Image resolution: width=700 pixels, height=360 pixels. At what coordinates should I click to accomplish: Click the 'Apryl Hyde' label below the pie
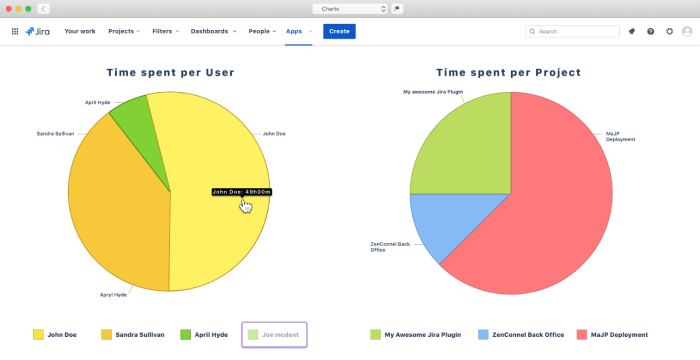coord(113,295)
